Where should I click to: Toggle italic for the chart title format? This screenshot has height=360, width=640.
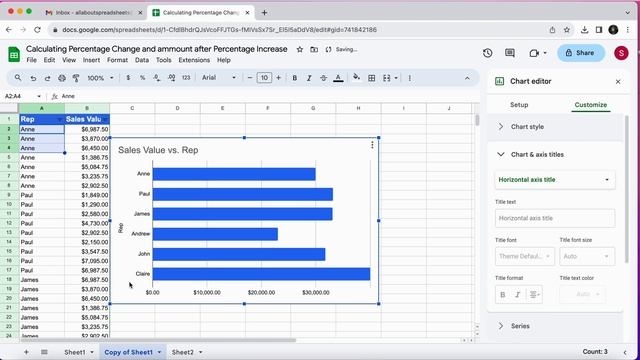pos(518,295)
